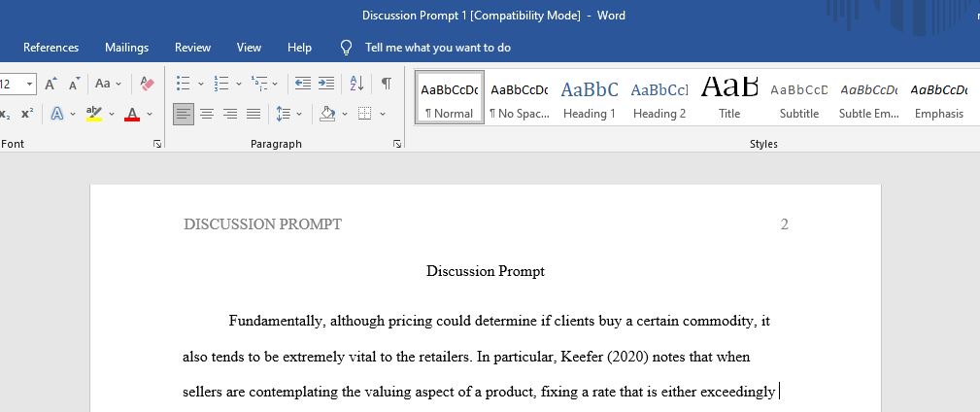
Task: Justify the paragraph text
Action: tap(253, 114)
